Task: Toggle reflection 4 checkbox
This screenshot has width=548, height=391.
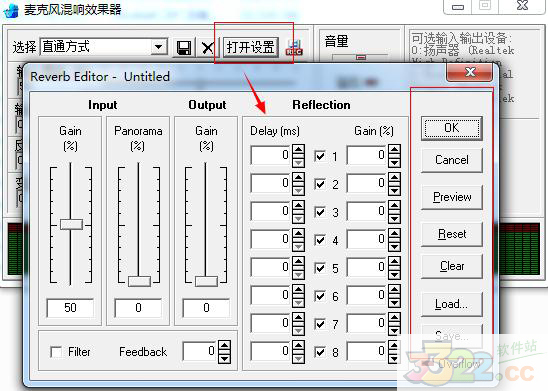Action: [320, 240]
